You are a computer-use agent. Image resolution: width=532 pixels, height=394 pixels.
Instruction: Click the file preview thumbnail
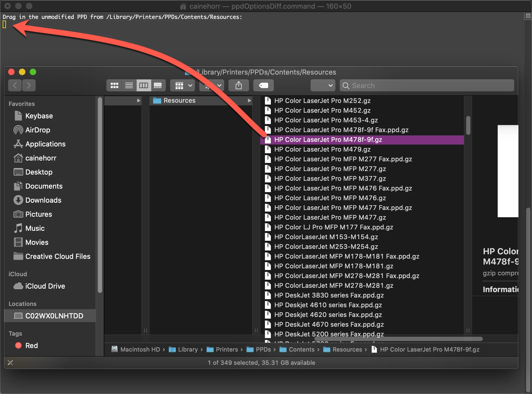[x=508, y=171]
